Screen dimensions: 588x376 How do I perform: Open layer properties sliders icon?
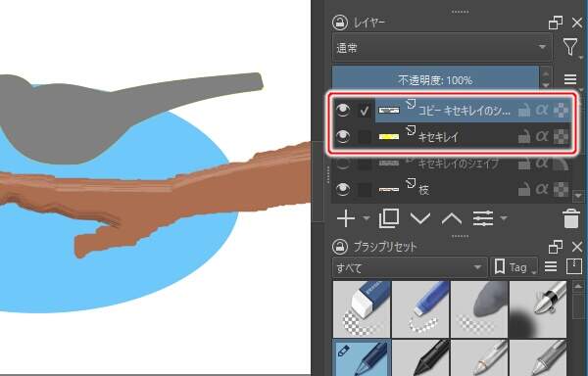(x=483, y=218)
